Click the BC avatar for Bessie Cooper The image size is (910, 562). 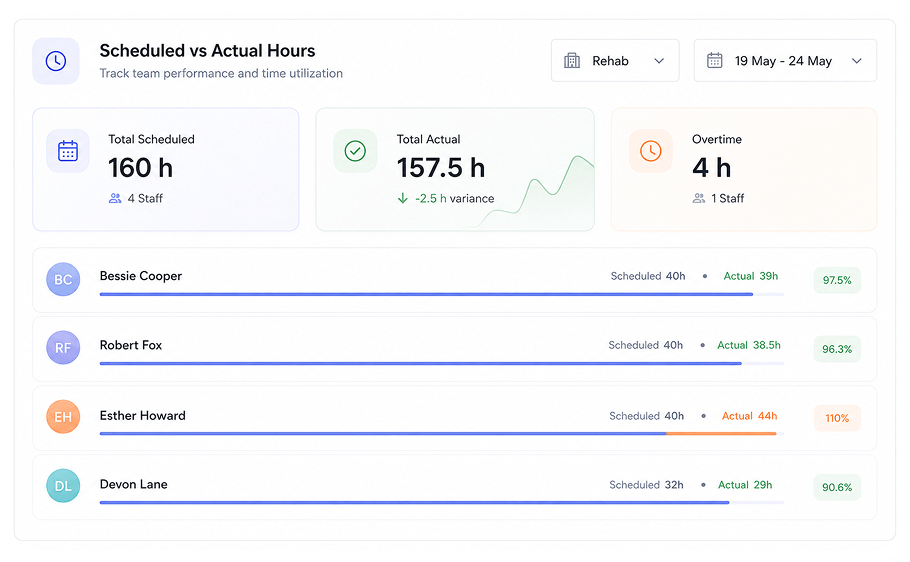tap(63, 279)
